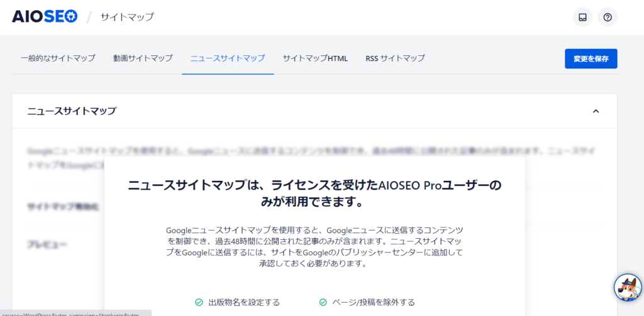Switch to the 一般的なサイトマップ tab

58,58
